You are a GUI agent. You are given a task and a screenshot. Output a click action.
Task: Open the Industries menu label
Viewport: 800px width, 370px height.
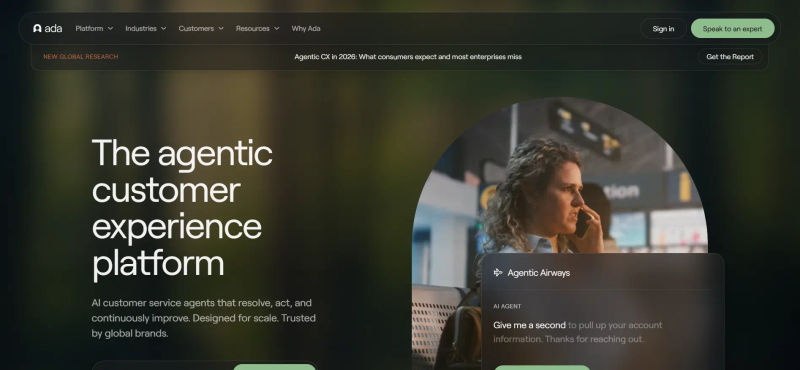tap(141, 29)
